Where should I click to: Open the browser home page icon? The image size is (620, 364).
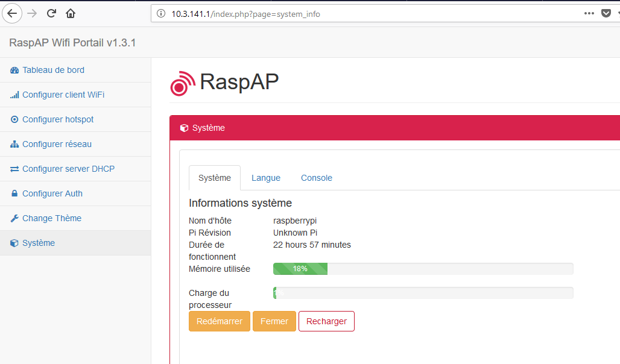(x=71, y=13)
